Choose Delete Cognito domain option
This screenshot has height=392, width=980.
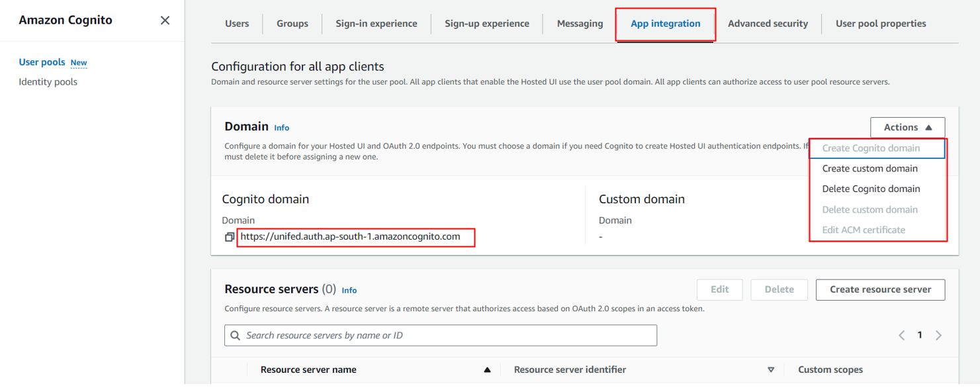877,189
